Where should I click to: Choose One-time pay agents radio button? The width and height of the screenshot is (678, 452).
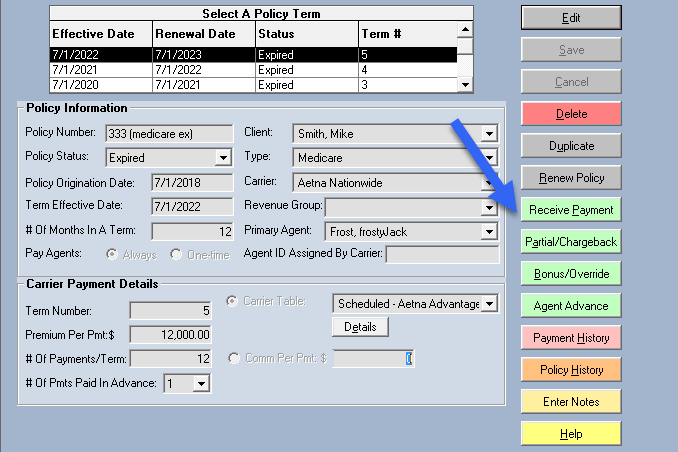click(176, 255)
